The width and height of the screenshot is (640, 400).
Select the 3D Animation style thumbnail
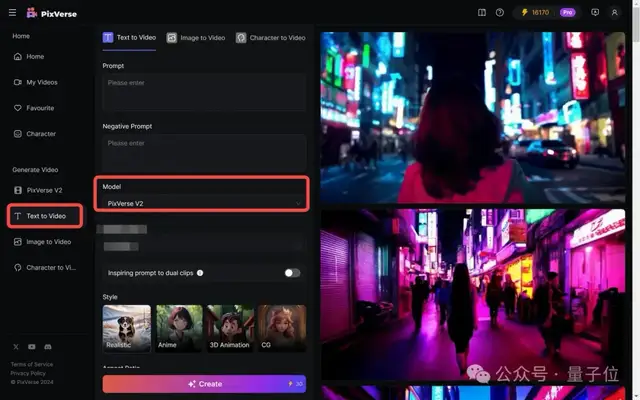pyautogui.click(x=230, y=328)
